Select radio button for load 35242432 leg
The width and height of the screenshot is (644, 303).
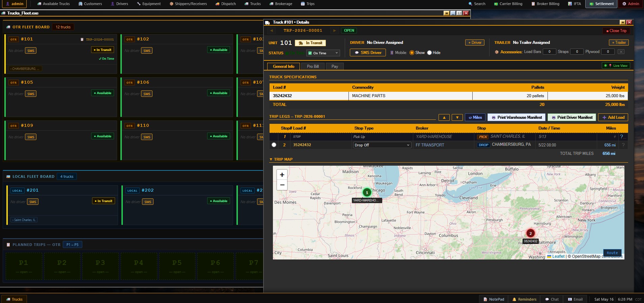point(274,145)
